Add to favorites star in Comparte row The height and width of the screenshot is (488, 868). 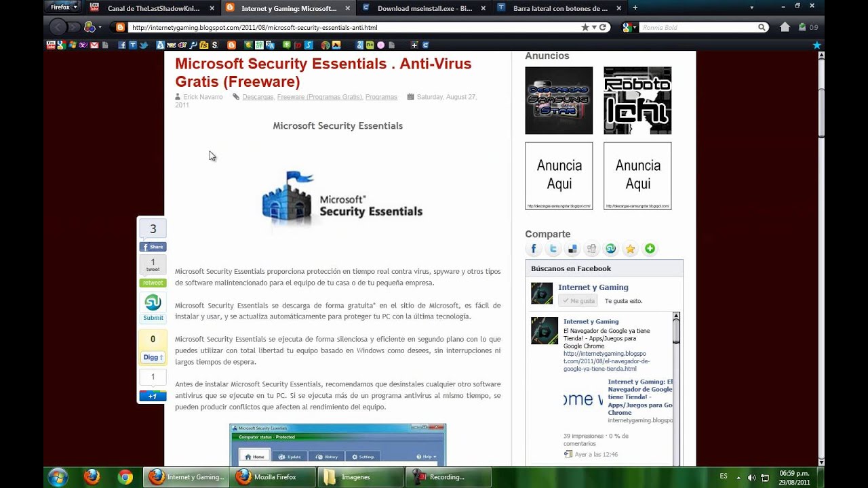coord(631,249)
